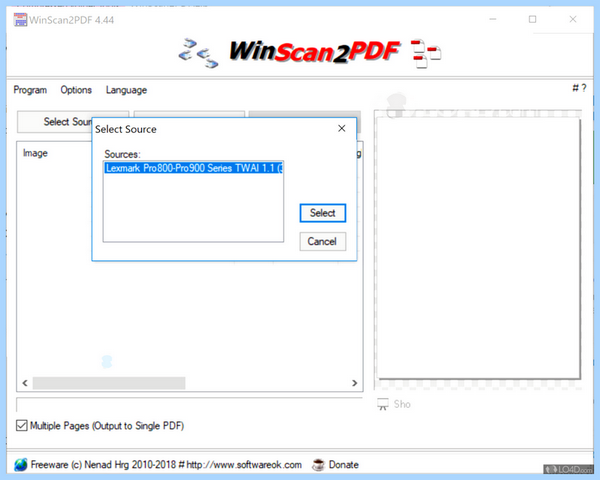Pick the Lexmark Pro800-Pro900 Series source
Viewport: 600px width, 480px height.
pyautogui.click(x=194, y=168)
